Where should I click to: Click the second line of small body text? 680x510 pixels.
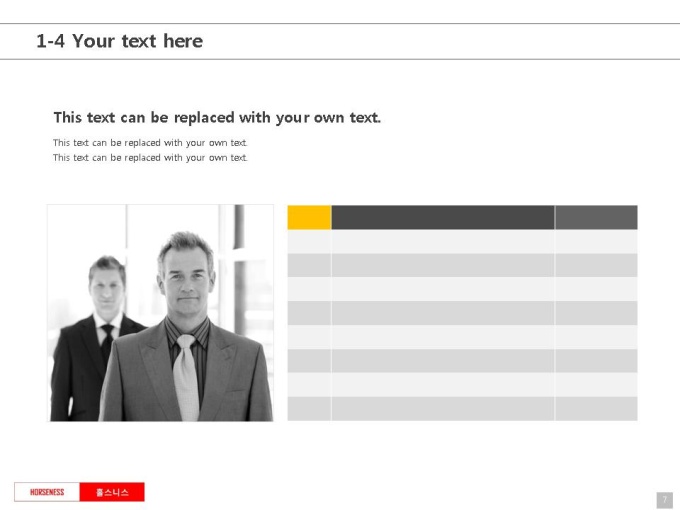click(x=150, y=157)
